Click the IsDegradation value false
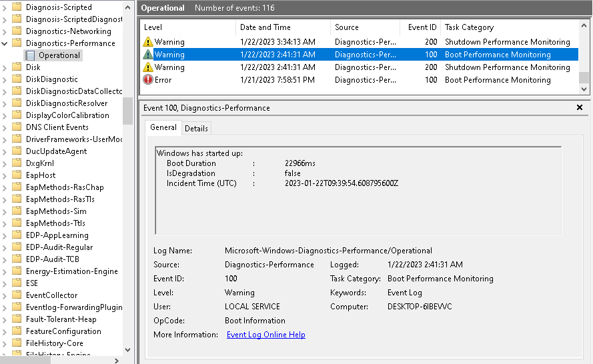Image resolution: width=593 pixels, height=364 pixels. click(x=292, y=173)
